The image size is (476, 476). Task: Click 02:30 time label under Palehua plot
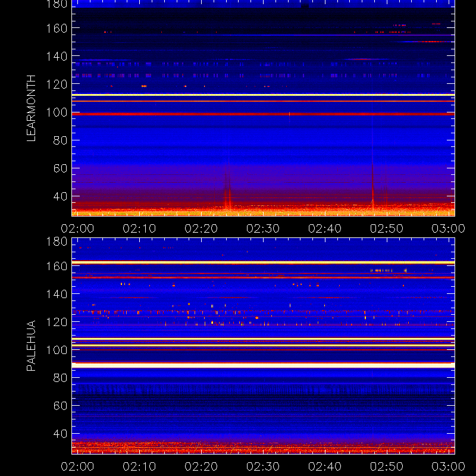tap(263, 466)
